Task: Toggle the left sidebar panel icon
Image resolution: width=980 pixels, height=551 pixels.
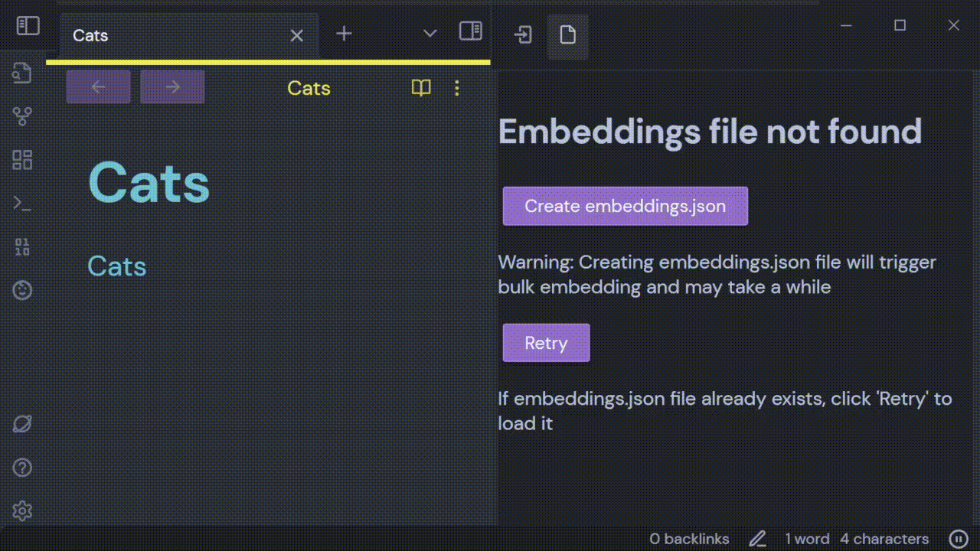Action: pyautogui.click(x=28, y=27)
